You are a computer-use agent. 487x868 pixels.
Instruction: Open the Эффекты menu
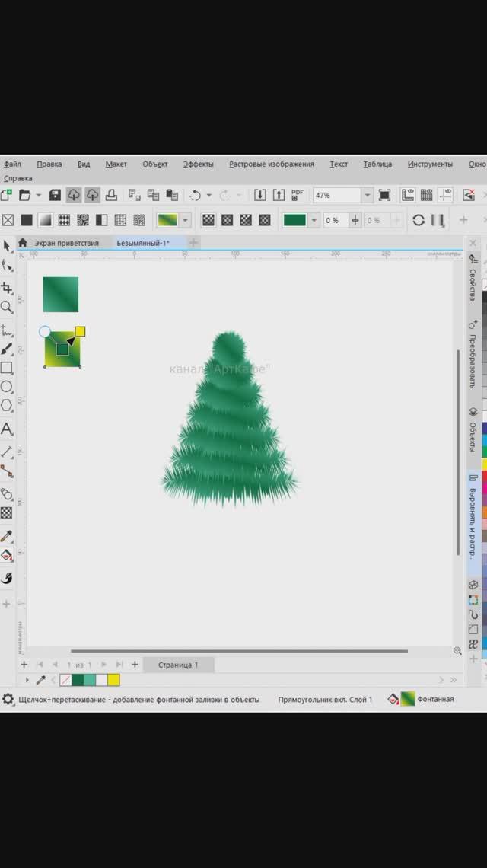pyautogui.click(x=198, y=164)
